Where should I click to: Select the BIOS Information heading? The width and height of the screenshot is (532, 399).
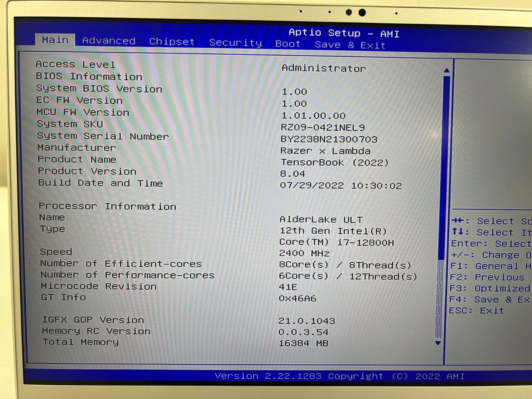89,76
